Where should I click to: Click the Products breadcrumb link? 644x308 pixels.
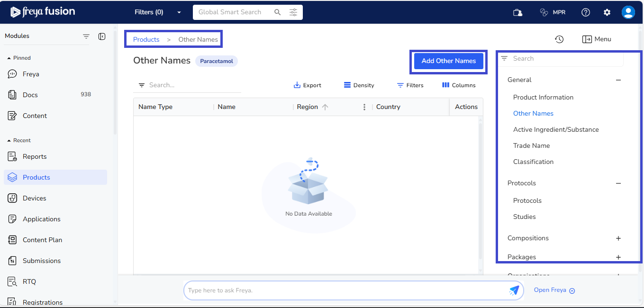click(146, 39)
